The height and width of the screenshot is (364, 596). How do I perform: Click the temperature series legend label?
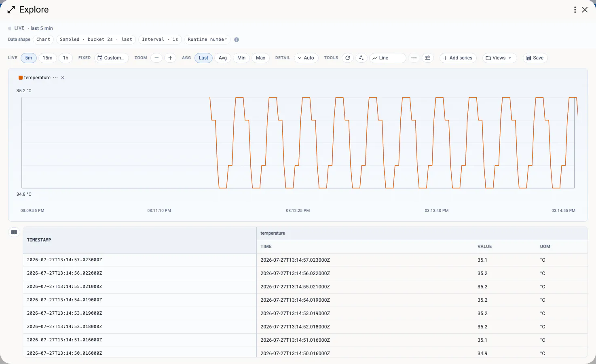(x=37, y=78)
